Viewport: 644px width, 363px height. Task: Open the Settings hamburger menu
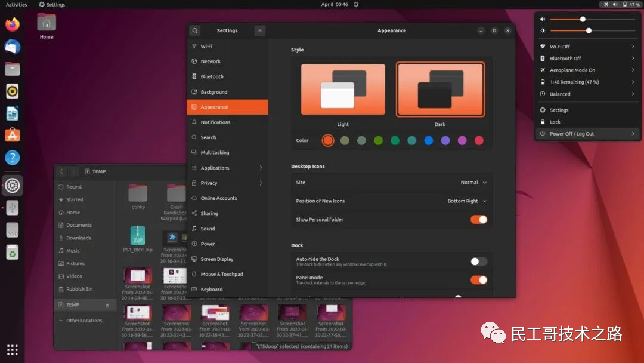click(259, 30)
